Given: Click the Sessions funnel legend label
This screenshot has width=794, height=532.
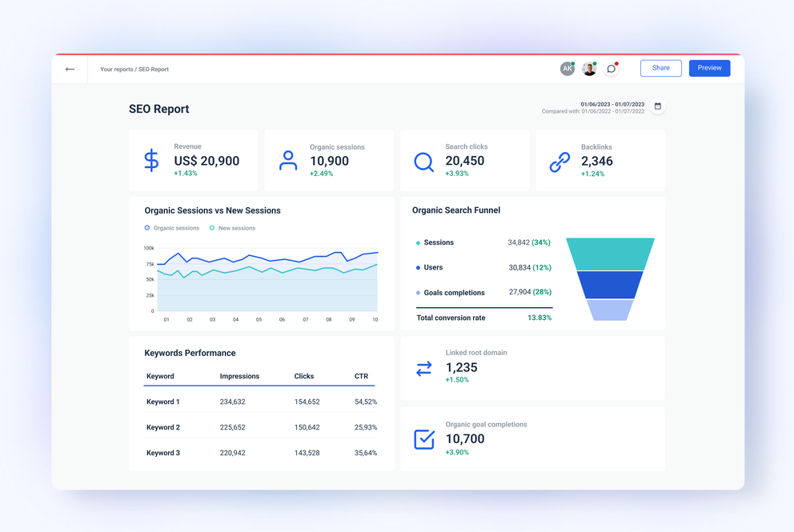Looking at the screenshot, I should (439, 242).
